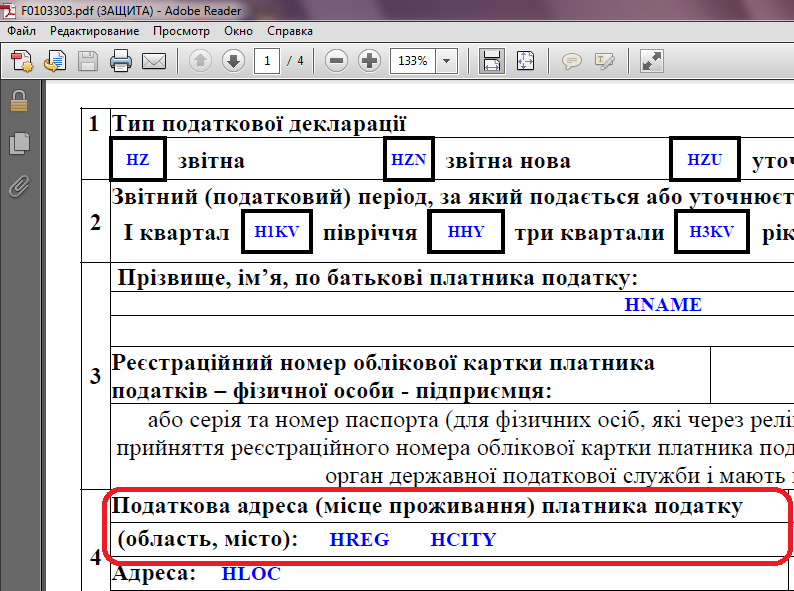This screenshot has height=591, width=794.
Task: Open the Просмотр menu
Action: (x=181, y=31)
